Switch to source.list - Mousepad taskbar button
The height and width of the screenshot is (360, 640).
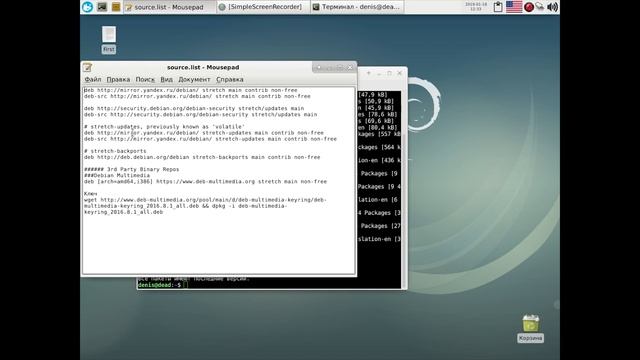(x=169, y=7)
